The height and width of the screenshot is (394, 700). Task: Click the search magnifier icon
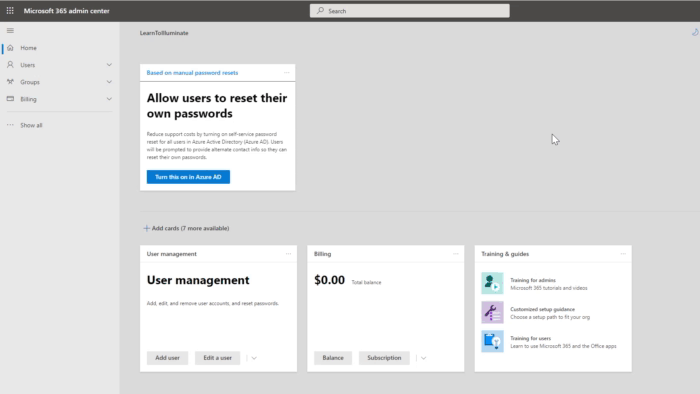[x=320, y=11]
